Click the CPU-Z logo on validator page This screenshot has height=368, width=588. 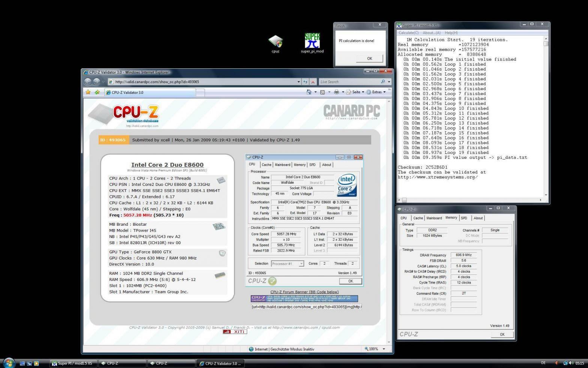click(124, 115)
